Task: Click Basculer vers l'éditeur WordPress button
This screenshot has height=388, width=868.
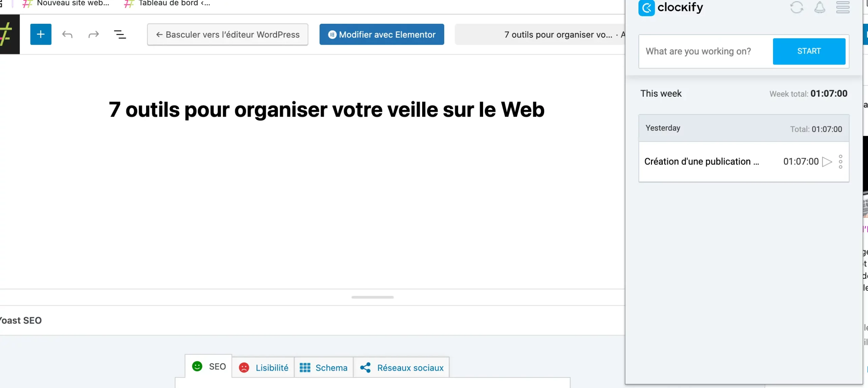Action: point(228,35)
